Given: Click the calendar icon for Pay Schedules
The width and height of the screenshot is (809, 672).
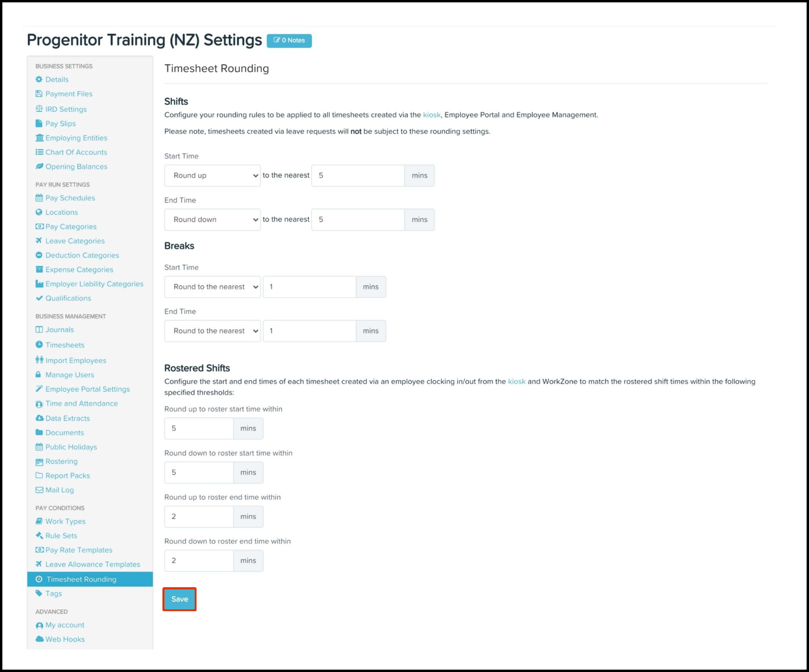Looking at the screenshot, I should click(x=39, y=198).
